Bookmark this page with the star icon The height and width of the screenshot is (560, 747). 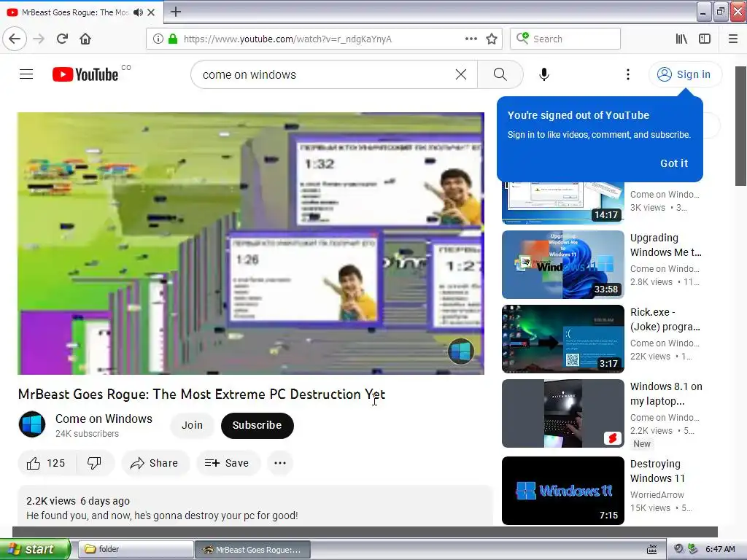[492, 39]
